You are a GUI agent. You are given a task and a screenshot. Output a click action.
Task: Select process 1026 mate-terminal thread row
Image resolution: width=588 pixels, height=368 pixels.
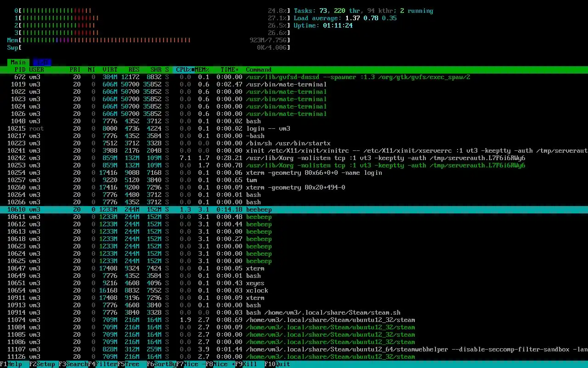click(x=294, y=114)
